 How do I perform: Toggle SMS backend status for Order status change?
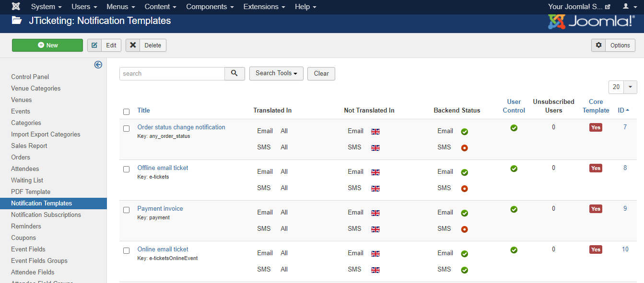click(x=464, y=148)
